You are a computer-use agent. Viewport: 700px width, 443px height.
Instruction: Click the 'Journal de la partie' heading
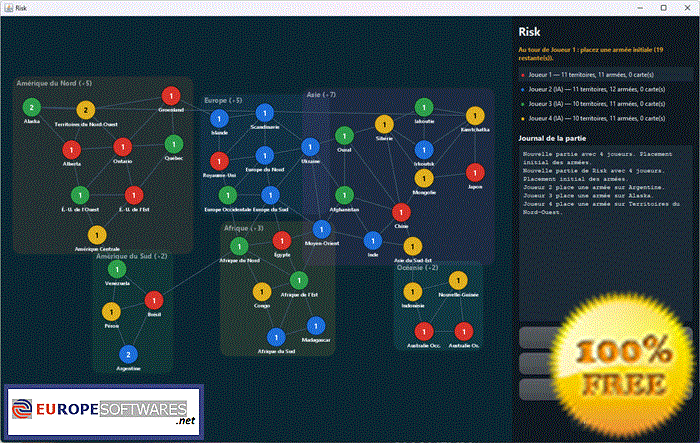552,138
